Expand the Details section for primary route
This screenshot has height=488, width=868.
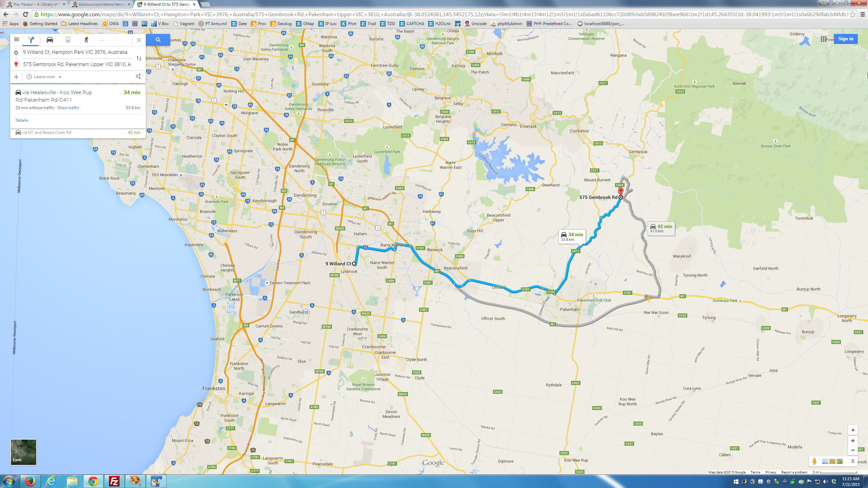click(x=21, y=120)
